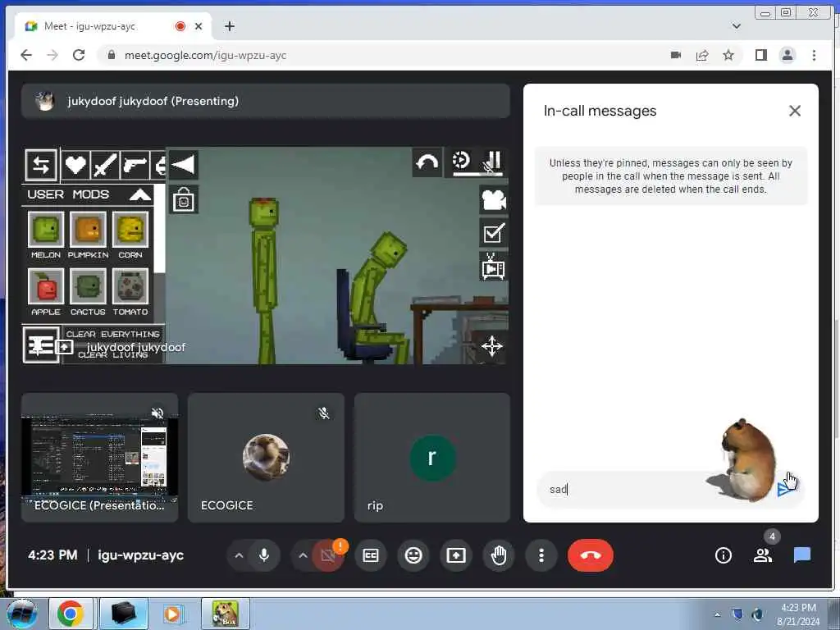
Task: Bookmark this page with star
Action: [728, 55]
